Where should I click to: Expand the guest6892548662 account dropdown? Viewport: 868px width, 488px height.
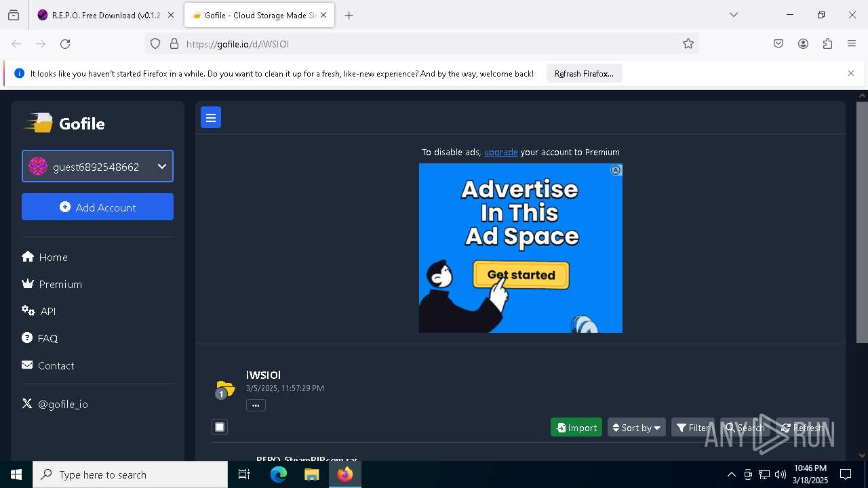98,166
